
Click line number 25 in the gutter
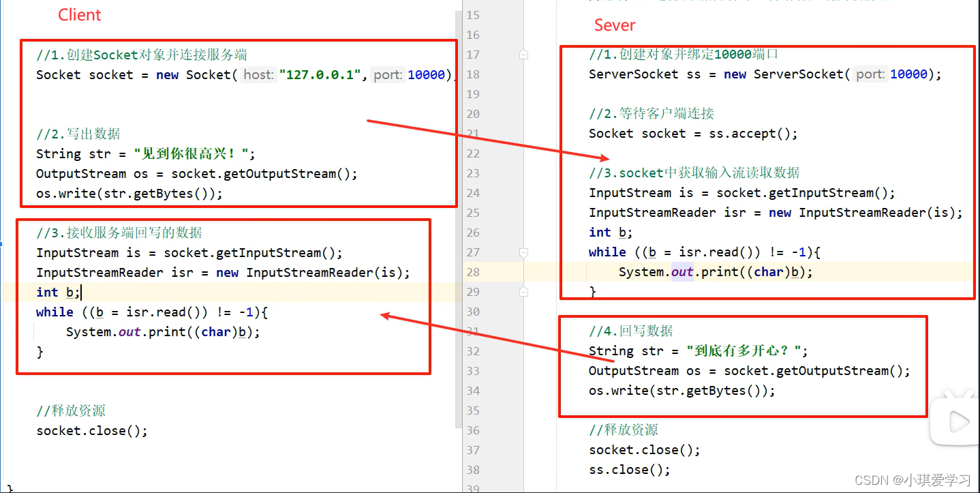click(x=473, y=213)
